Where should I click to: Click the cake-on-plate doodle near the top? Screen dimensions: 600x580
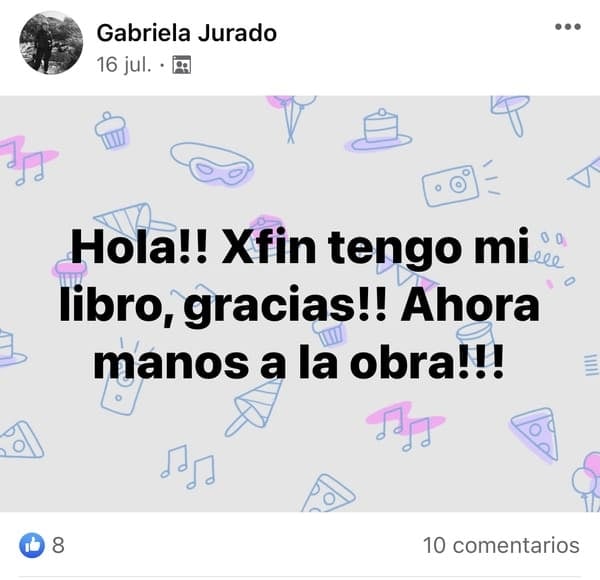click(378, 130)
